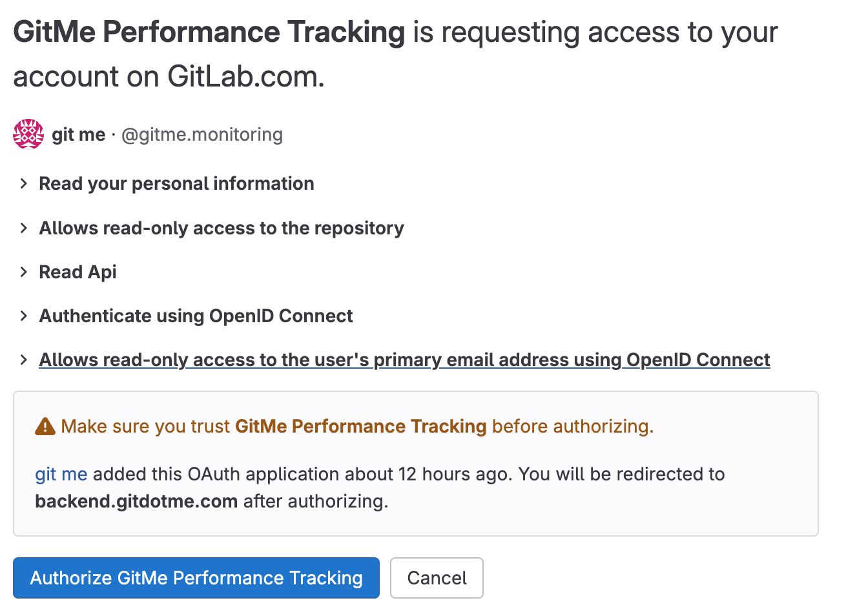Click the bold "backend.gitdotme.com" redirect domain
The width and height of the screenshot is (846, 616).
[x=136, y=501]
